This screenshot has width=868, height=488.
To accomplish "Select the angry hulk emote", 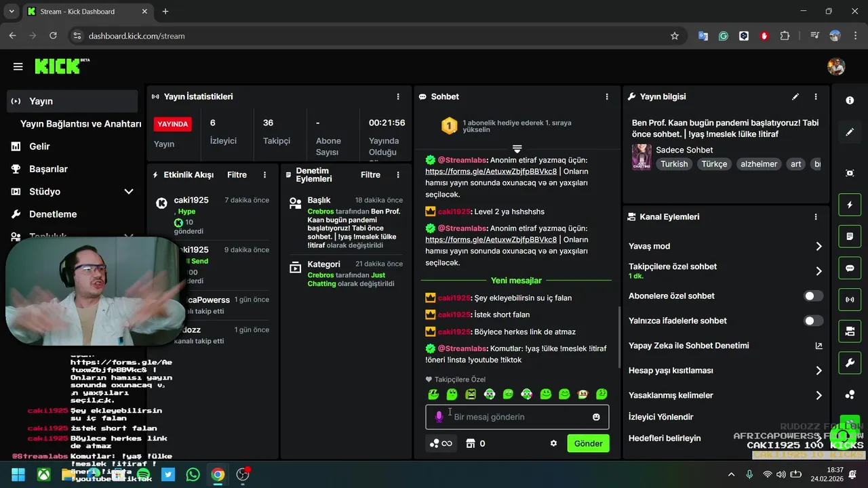I will [x=471, y=394].
